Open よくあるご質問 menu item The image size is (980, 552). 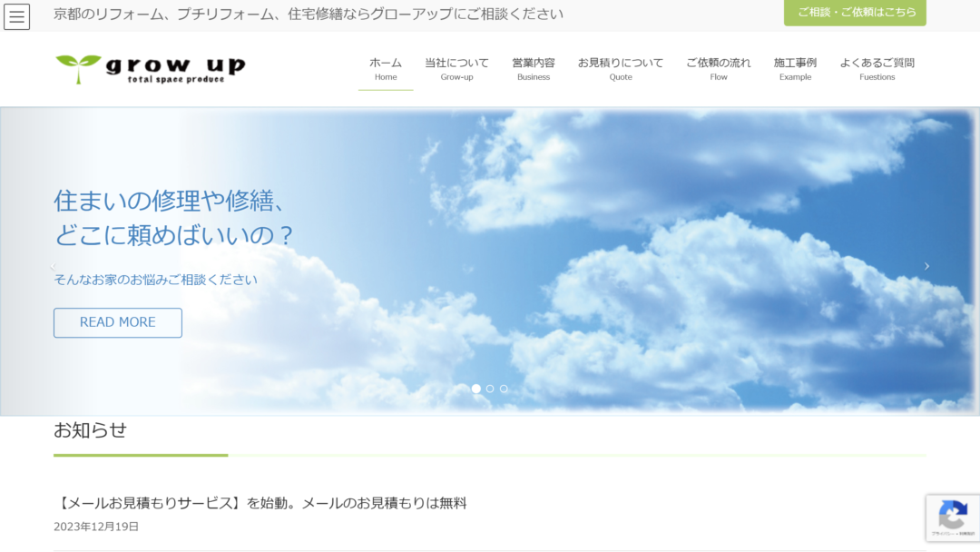click(877, 69)
